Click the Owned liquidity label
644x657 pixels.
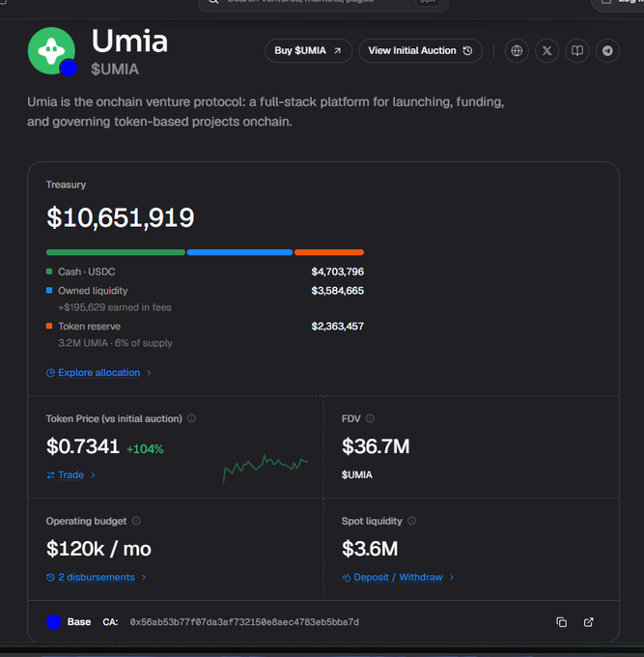tap(93, 291)
